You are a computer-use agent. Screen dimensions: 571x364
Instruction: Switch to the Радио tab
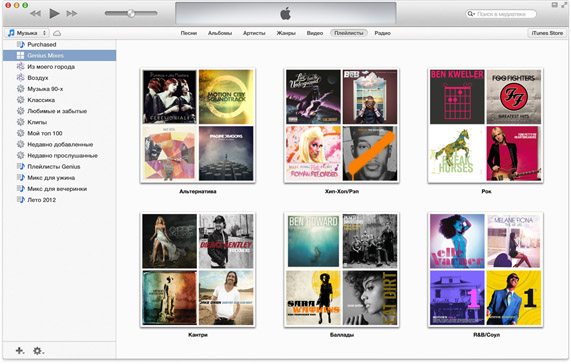point(382,33)
